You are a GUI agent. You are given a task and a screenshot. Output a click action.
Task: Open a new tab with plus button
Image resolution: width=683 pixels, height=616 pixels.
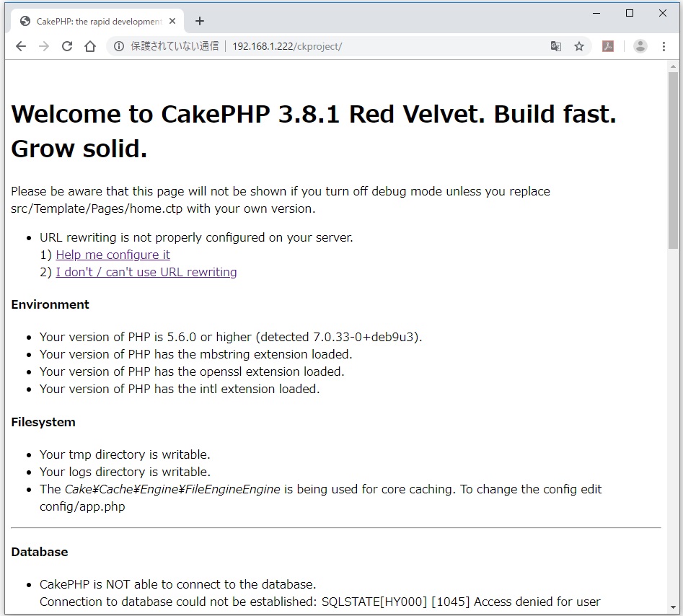200,22
